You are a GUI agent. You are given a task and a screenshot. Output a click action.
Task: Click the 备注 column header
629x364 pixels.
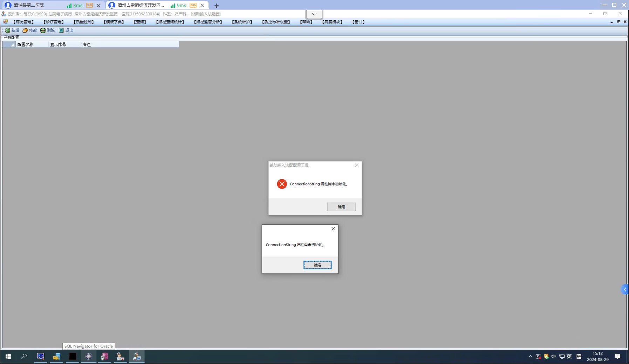tap(130, 44)
